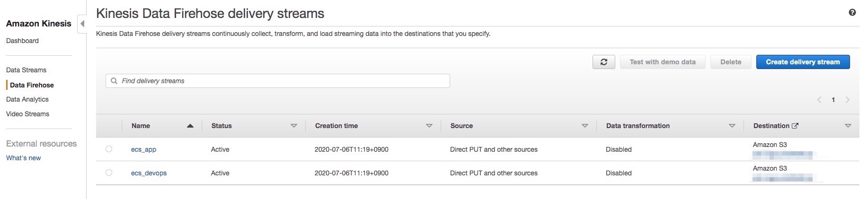Expand the Source column dropdown
Viewport: 868px width, 199px height.
585,126
